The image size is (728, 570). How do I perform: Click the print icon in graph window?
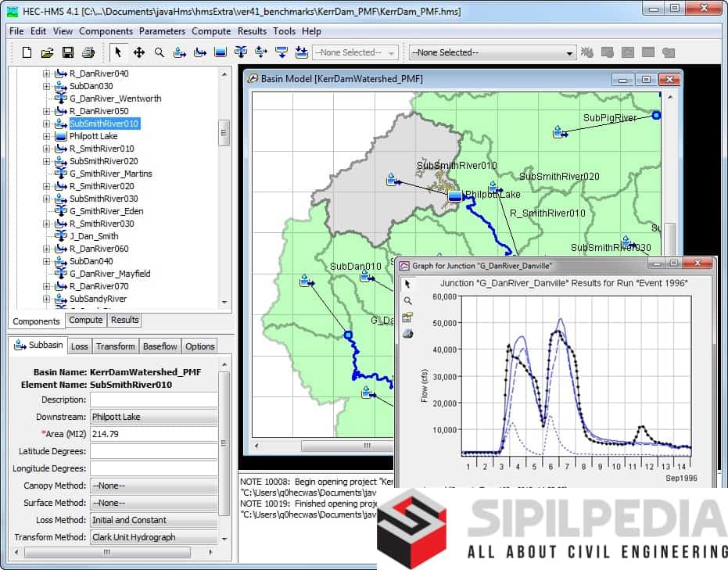[407, 334]
